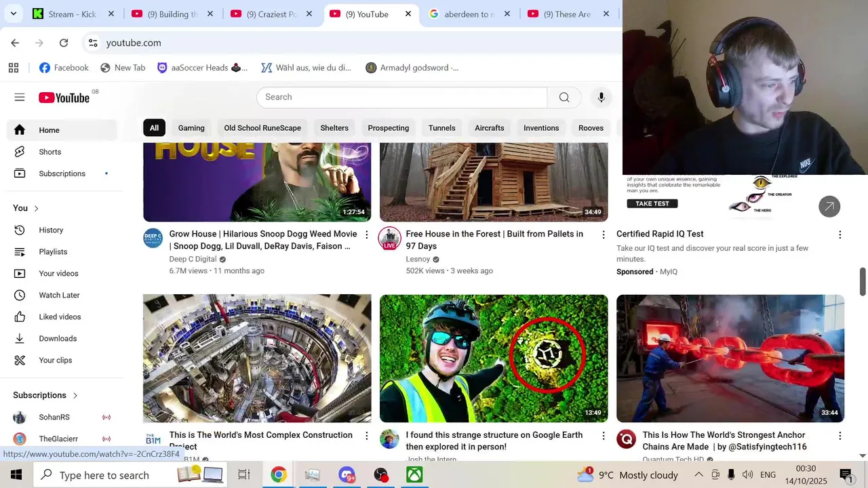Open Free House in the Forest title

click(x=494, y=240)
